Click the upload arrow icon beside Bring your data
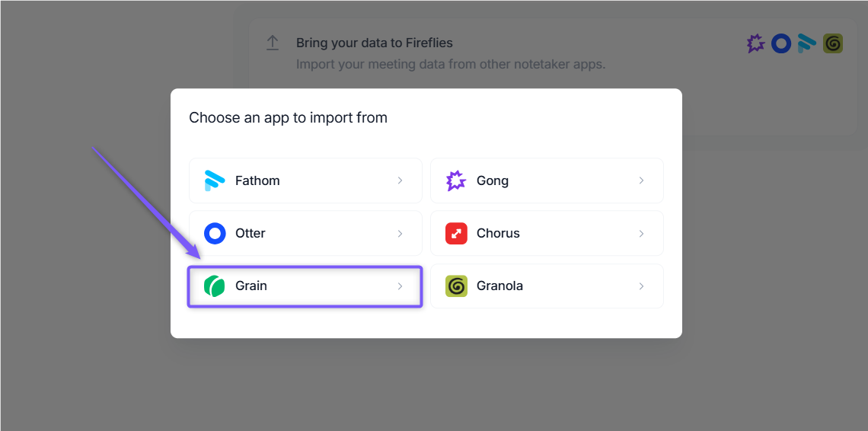 (x=273, y=43)
